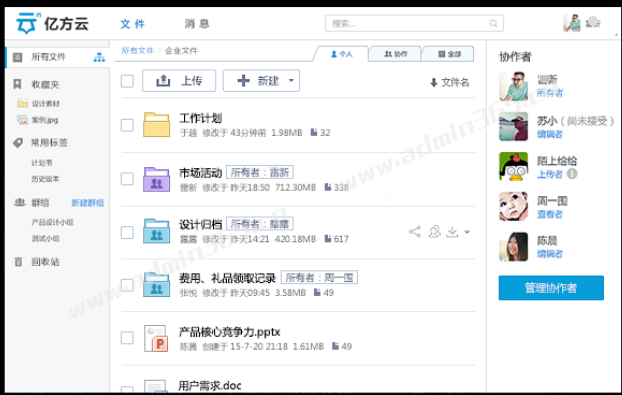Click the trash can icon

click(x=18, y=262)
